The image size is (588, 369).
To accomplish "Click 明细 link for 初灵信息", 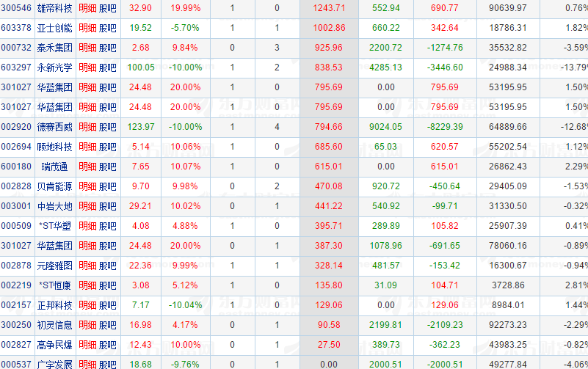I will (87, 325).
